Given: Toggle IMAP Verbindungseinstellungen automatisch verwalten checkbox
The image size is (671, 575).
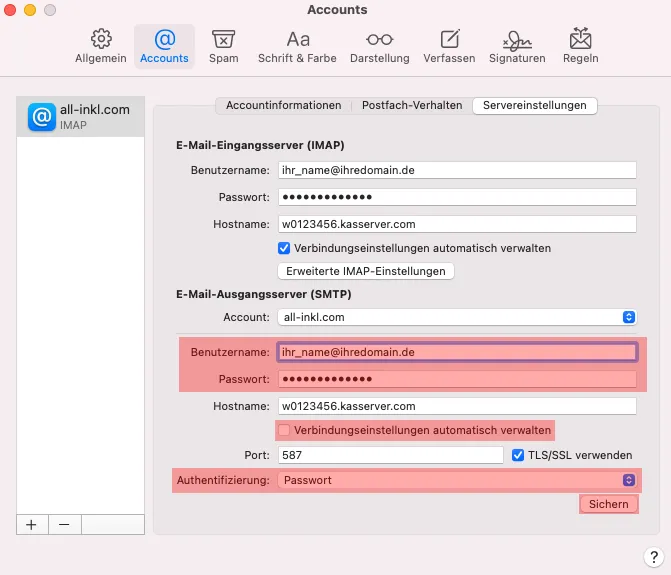Looking at the screenshot, I should pos(284,248).
